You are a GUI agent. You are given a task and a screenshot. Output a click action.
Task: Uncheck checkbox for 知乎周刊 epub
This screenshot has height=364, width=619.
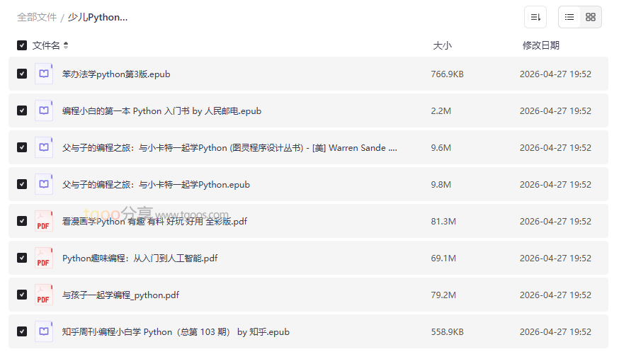(x=22, y=331)
